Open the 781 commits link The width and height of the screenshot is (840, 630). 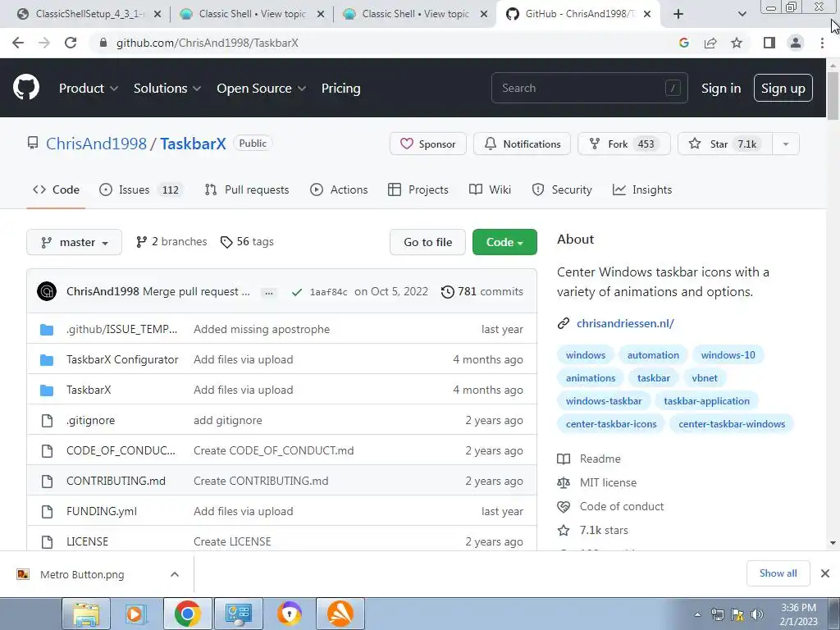(482, 292)
